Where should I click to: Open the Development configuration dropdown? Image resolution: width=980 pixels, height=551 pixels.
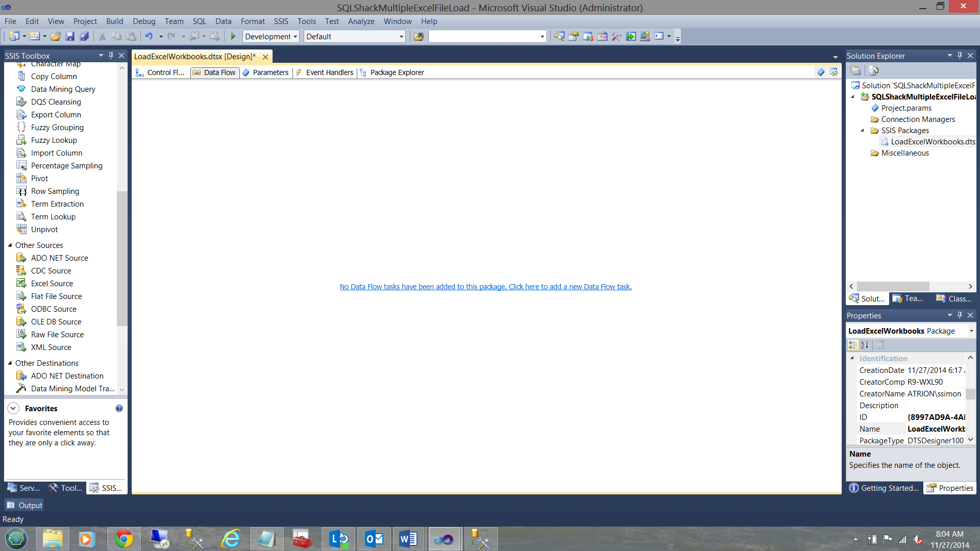[x=295, y=37]
